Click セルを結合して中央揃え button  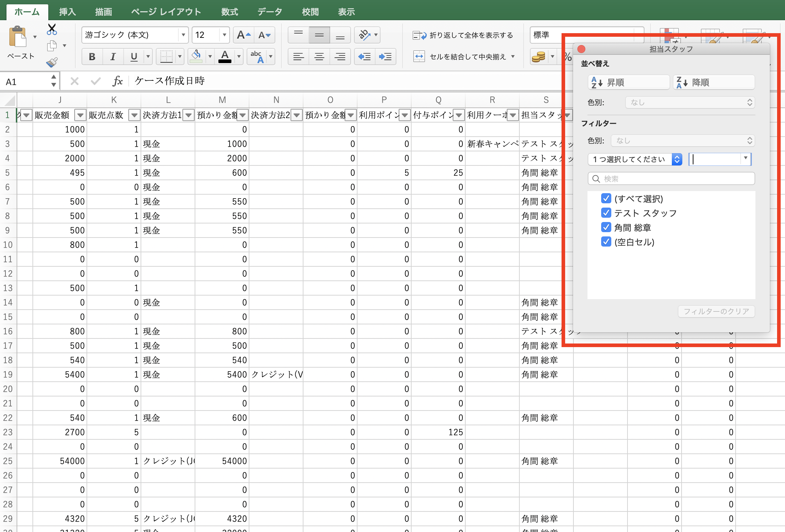pyautogui.click(x=461, y=57)
